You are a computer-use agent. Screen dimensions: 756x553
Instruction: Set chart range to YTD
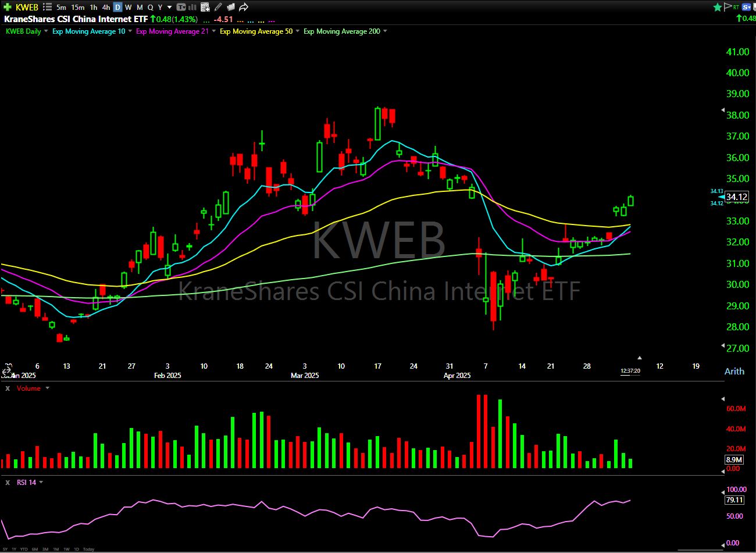click(24, 549)
